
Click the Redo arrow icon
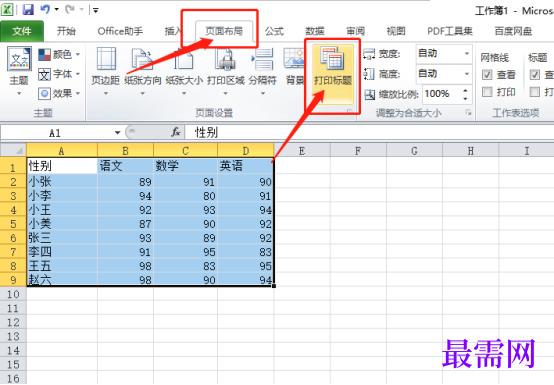coord(70,10)
